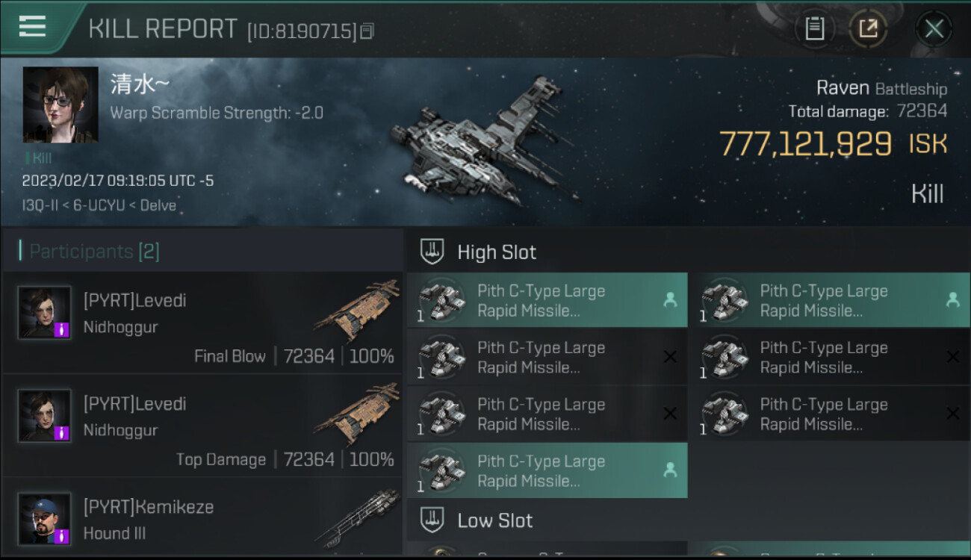971x560 pixels.
Task: Select the top-left Pith C-Type missile module
Action: coord(547,300)
